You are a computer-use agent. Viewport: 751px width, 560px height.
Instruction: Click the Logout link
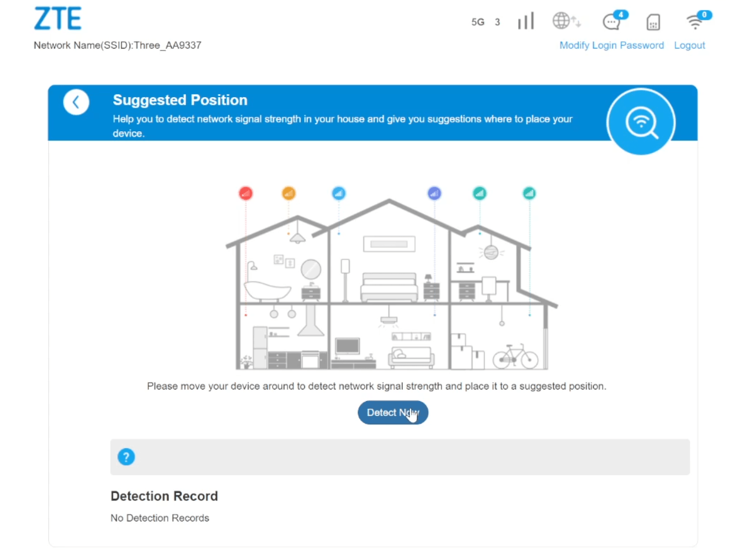pos(689,45)
